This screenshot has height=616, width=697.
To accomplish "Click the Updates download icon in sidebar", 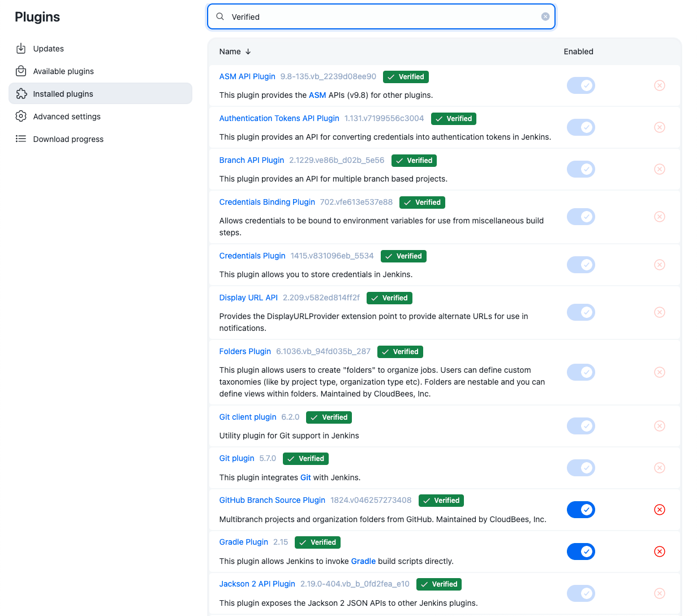I will (21, 49).
